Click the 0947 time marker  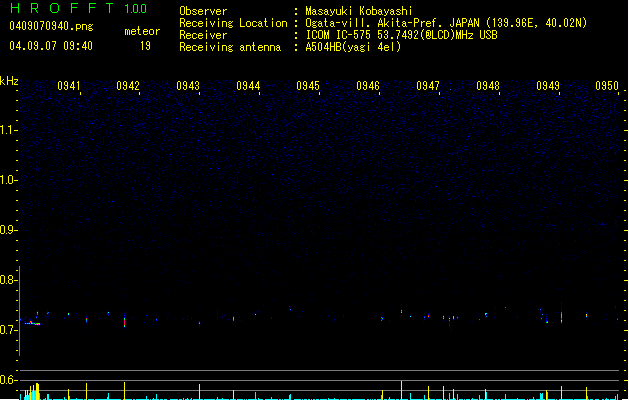point(428,86)
